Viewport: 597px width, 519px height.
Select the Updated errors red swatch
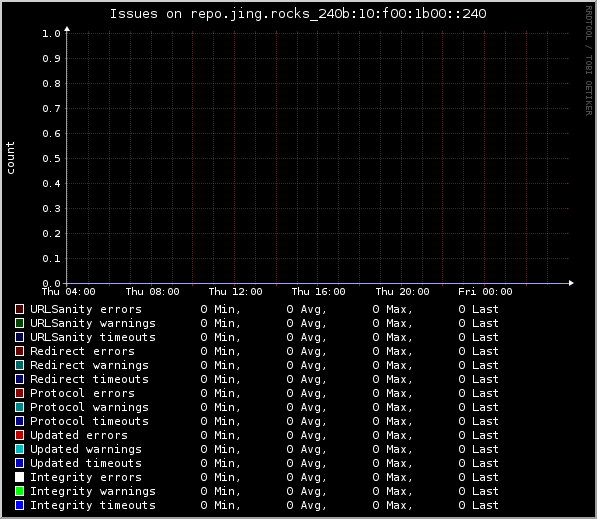point(19,435)
